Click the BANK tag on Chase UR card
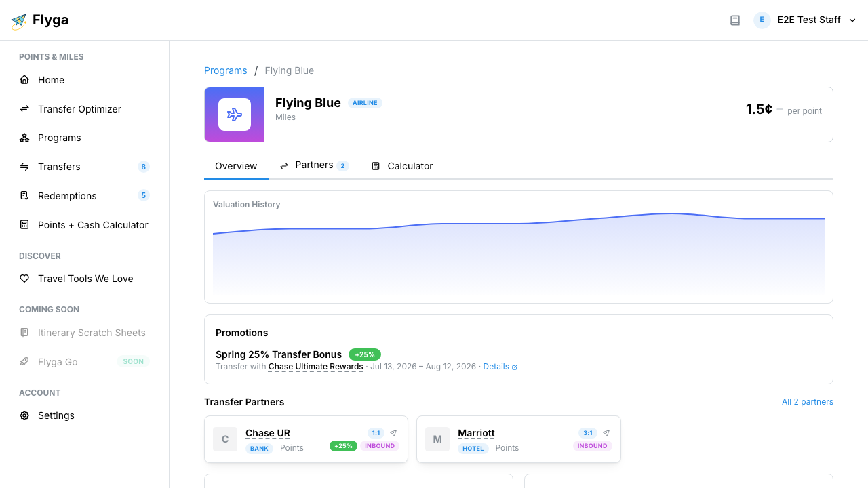Viewport: 868px width, 488px height. coord(259,449)
